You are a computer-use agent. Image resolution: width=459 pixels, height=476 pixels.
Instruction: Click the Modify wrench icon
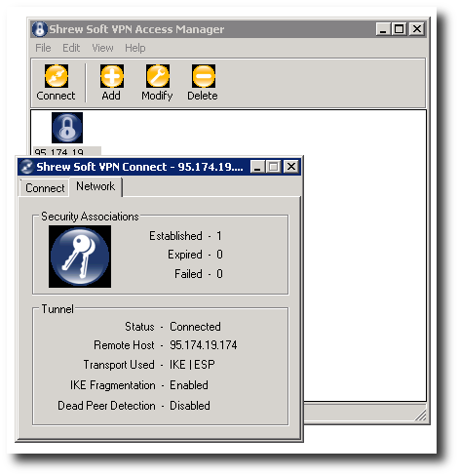158,76
